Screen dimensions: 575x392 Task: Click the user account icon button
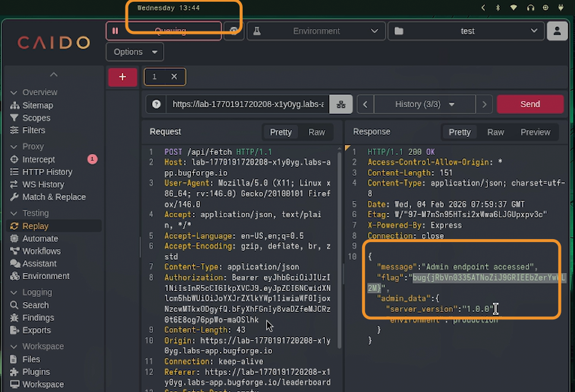point(557,31)
